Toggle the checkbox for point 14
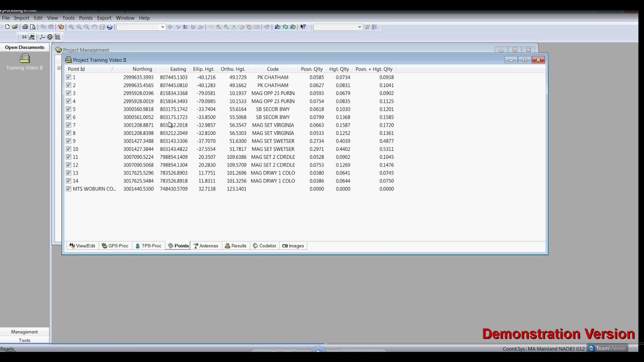 pos(68,181)
